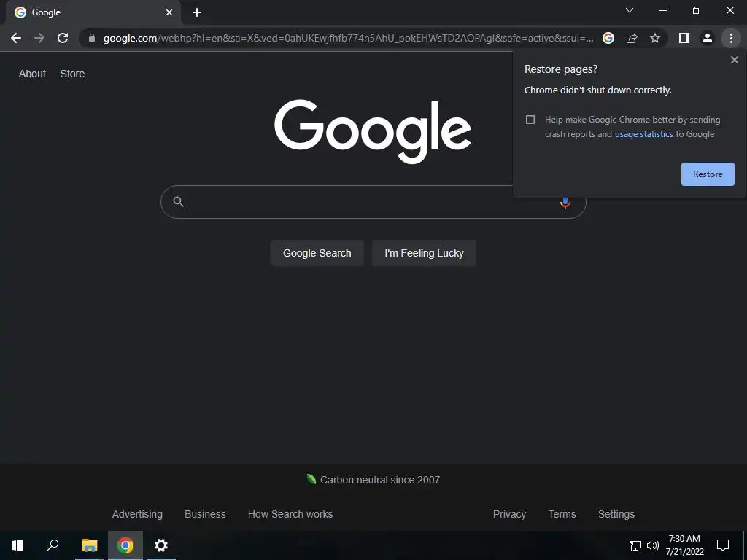Viewport: 747px width, 560px height.
Task: Start voice search with microphone icon
Action: [565, 203]
